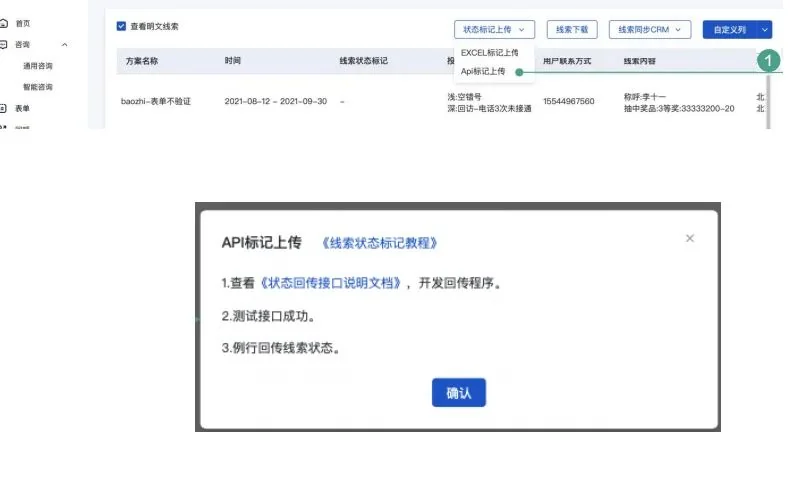Screen dimensions: 791x502
Task: Click the baozhi-表单不验证 row name
Action: click(x=156, y=101)
